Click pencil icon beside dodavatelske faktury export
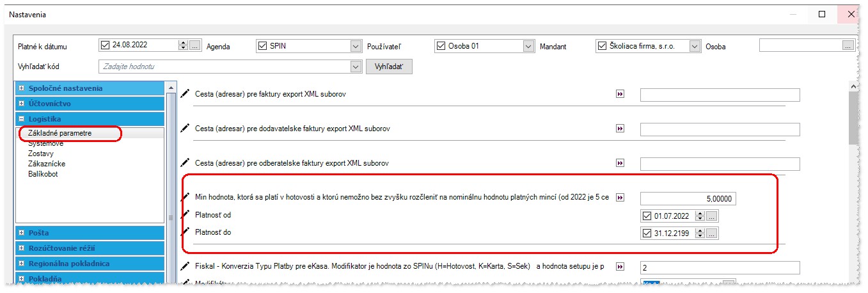This screenshot has height=293, width=868. tap(185, 129)
